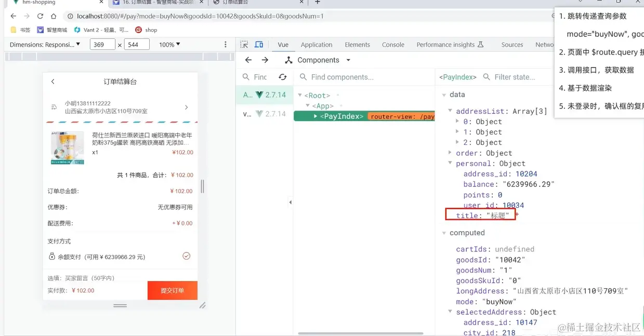Screen dimensions: 644x336
Task: Switch to the Sources devtools tab
Action: [x=512, y=45]
